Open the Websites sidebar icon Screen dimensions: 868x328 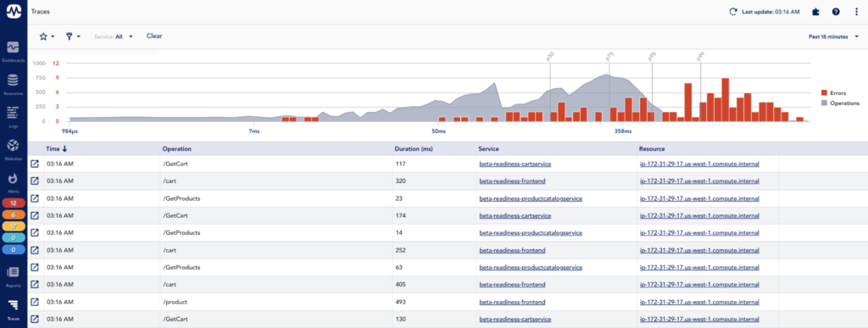(13, 146)
